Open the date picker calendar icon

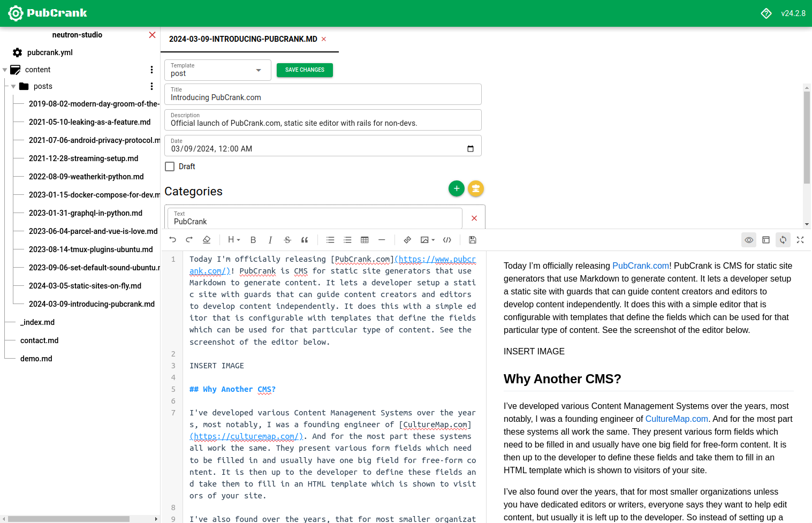470,149
